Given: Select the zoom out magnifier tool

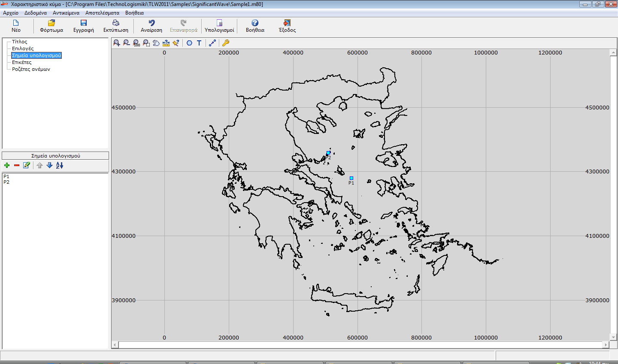Looking at the screenshot, I should [126, 43].
